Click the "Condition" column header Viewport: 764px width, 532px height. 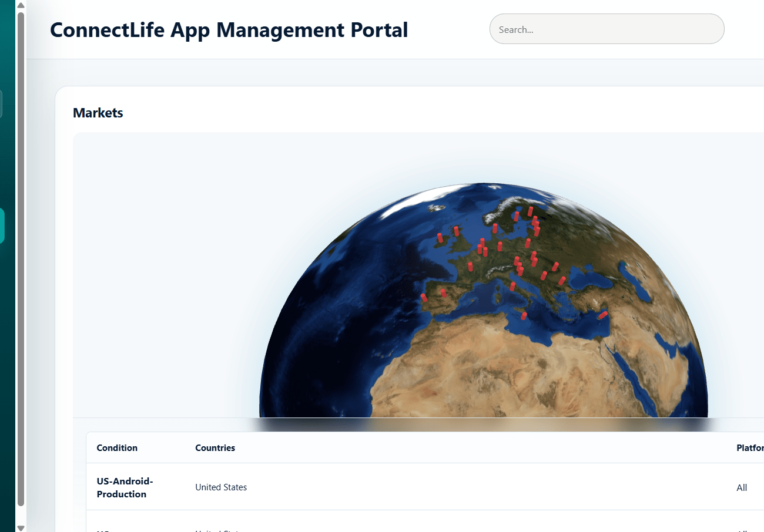(x=117, y=448)
